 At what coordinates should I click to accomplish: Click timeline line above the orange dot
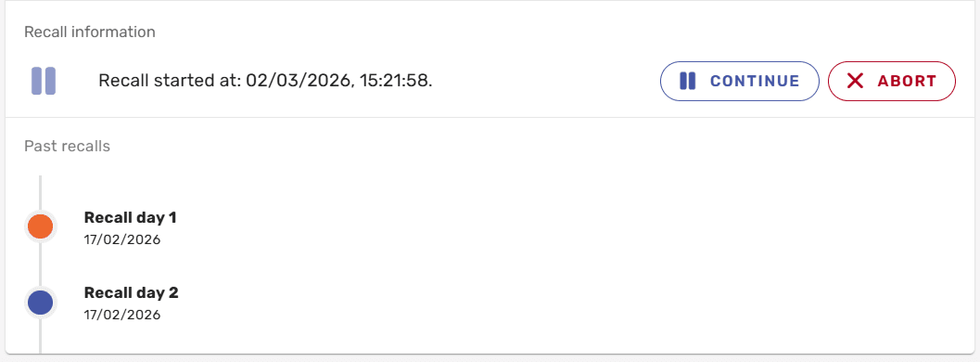click(41, 192)
